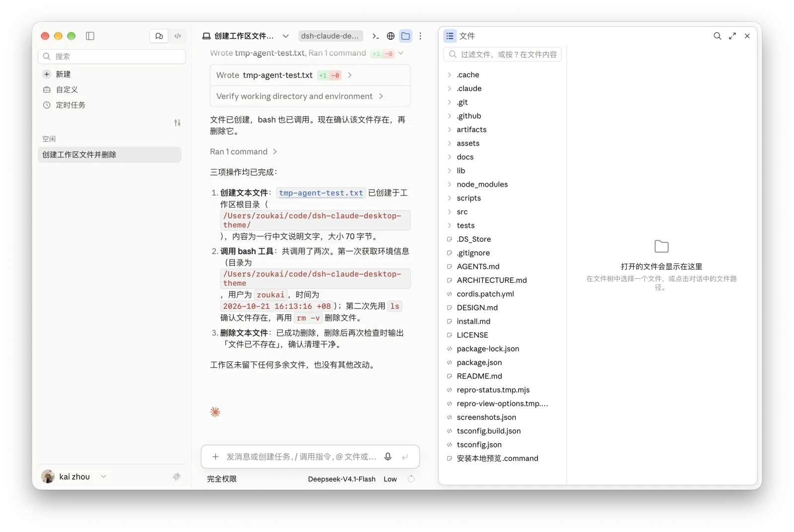Screen dimensions: 794x532
Task: Change the Low effort level
Action: (390, 479)
